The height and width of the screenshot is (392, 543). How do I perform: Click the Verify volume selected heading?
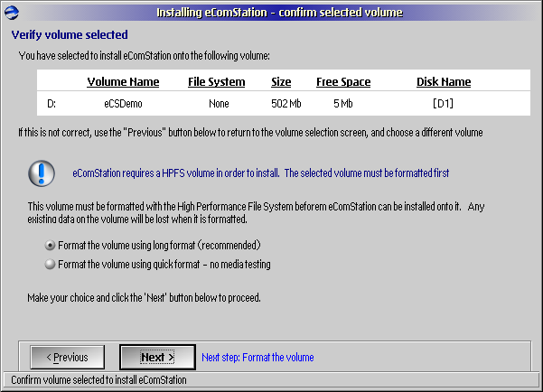click(x=70, y=35)
